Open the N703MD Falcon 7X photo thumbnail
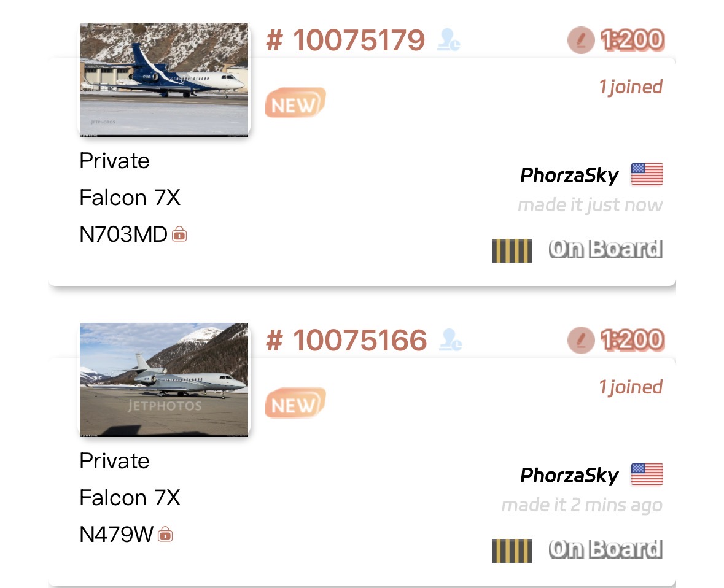Image resolution: width=724 pixels, height=588 pixels. coord(164,79)
